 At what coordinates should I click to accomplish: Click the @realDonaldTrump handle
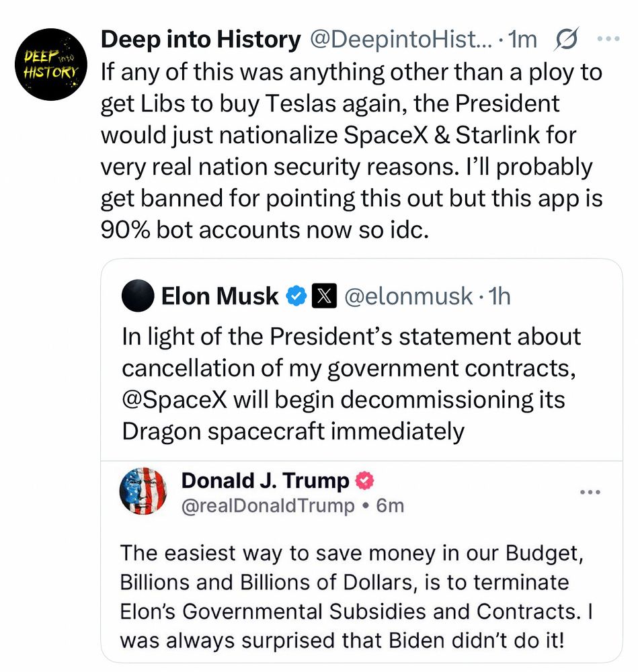point(268,505)
